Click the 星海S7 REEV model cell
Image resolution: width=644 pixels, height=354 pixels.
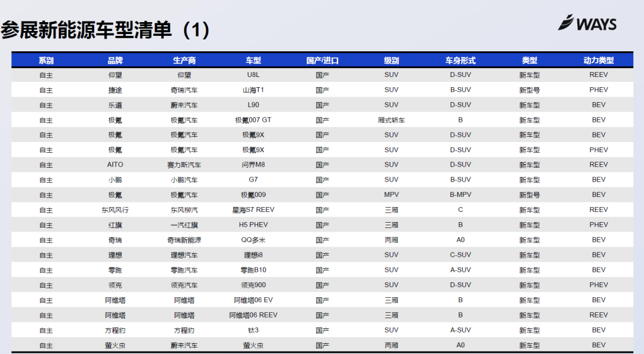[x=253, y=210]
